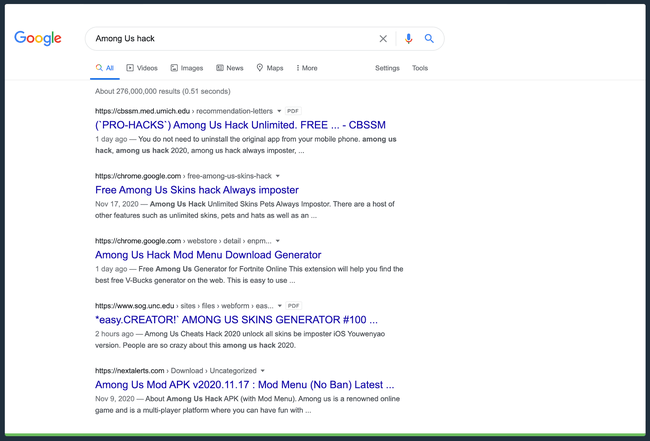Open '(`PRO-HACKS`) Among Us Hack Unlimited' result
Screen dimensions: 650x441
(240, 125)
